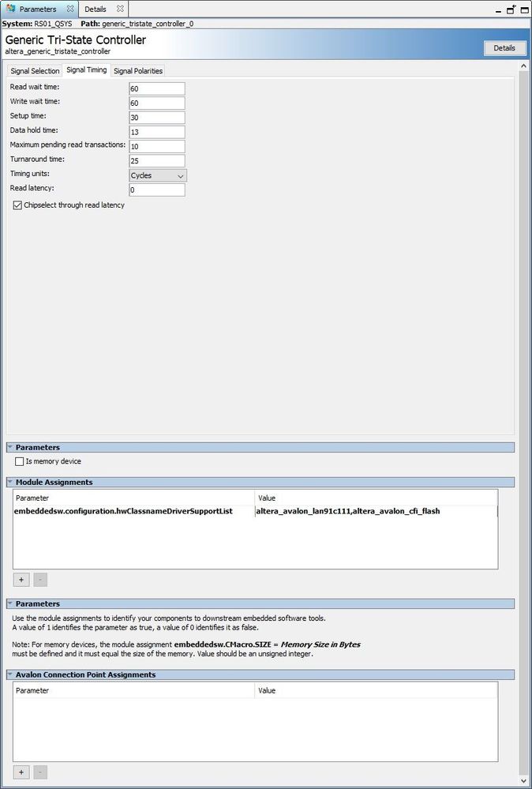Image resolution: width=532 pixels, height=789 pixels.
Task: Click the Turnaround time field
Action: (x=157, y=161)
